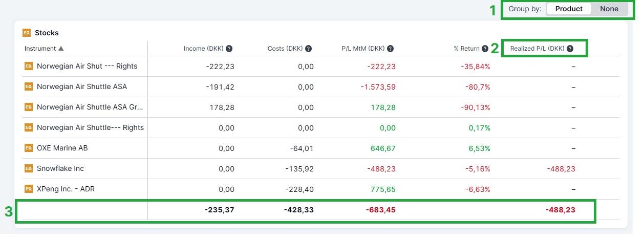Viewport: 644px width, 240px height.
Task: Select Product in Group by toggle
Action: [x=569, y=9]
